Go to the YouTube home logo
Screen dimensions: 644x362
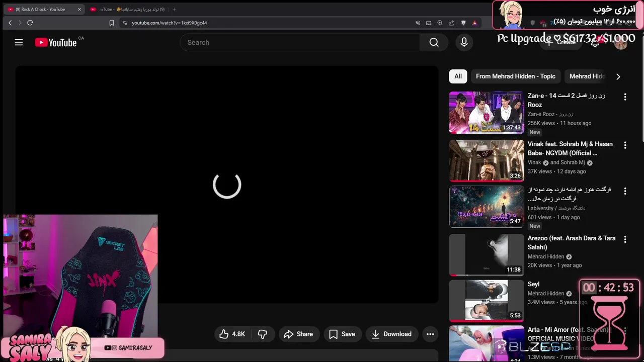(x=56, y=43)
